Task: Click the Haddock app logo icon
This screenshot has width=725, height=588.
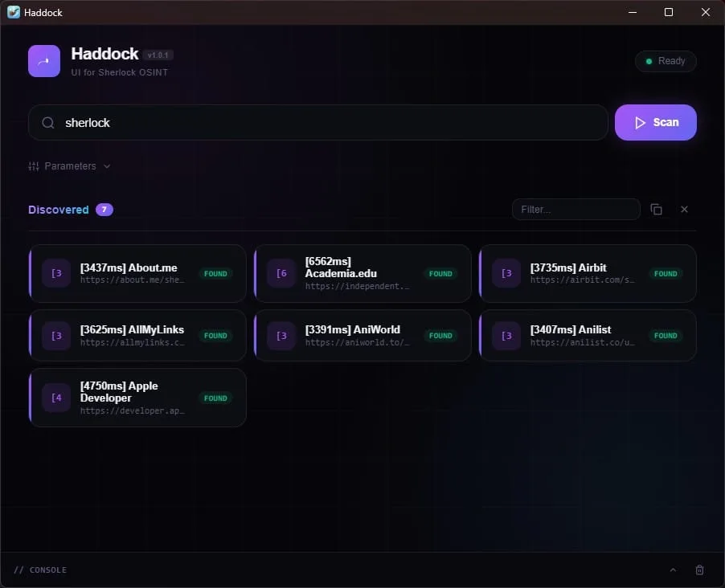Action: [x=43, y=61]
